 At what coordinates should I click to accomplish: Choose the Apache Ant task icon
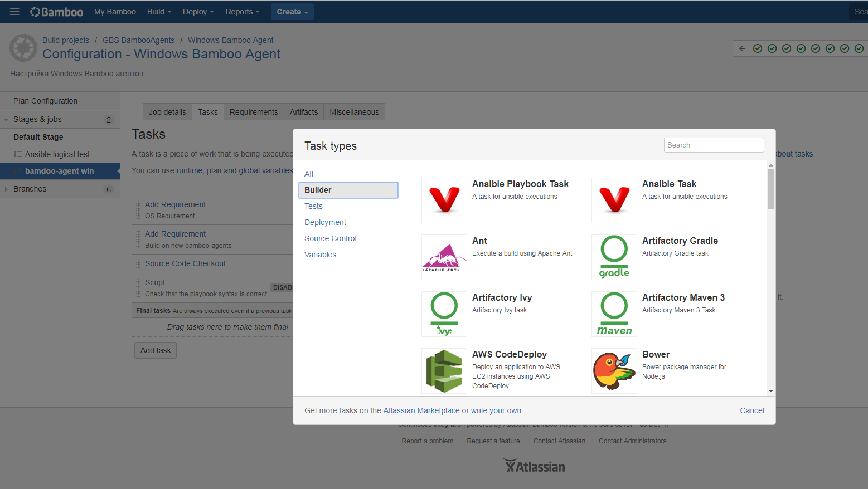[x=444, y=257]
